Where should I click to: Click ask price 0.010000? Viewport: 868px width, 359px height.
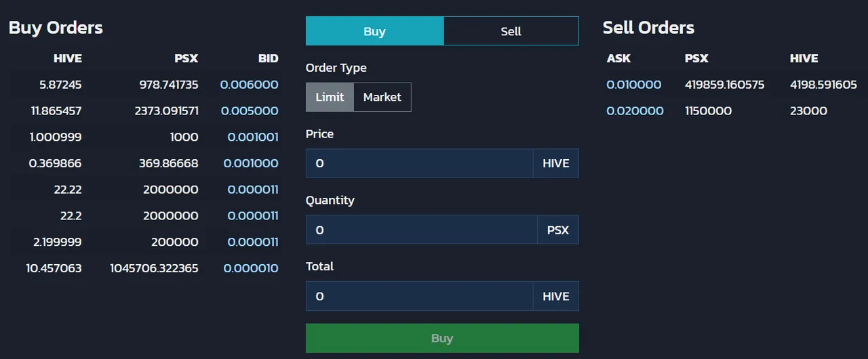pyautogui.click(x=633, y=85)
